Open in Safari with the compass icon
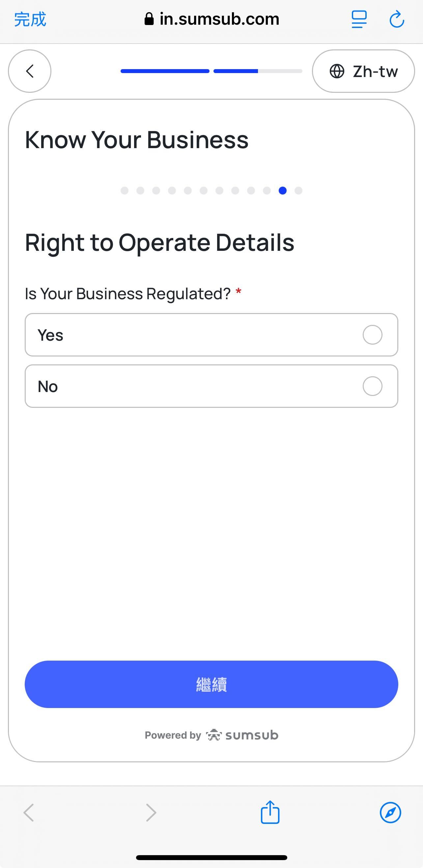 pos(390,812)
